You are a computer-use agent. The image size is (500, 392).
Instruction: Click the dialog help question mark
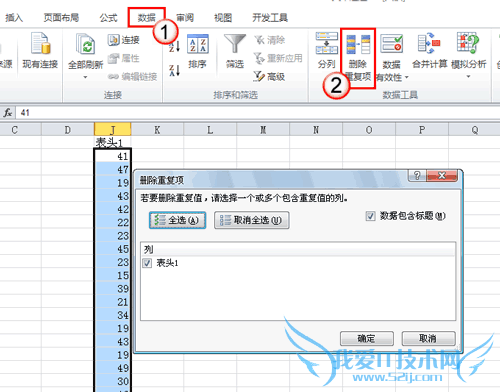417,175
